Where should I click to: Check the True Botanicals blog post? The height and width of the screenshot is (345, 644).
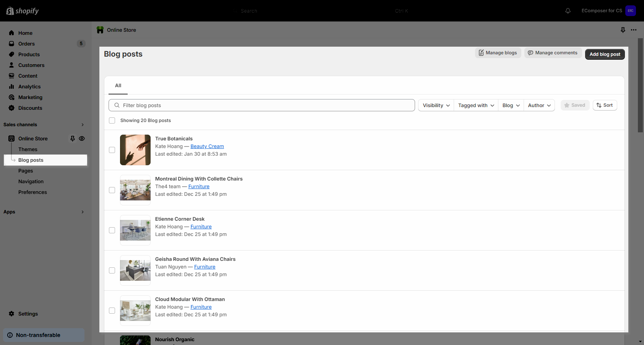coord(112,150)
